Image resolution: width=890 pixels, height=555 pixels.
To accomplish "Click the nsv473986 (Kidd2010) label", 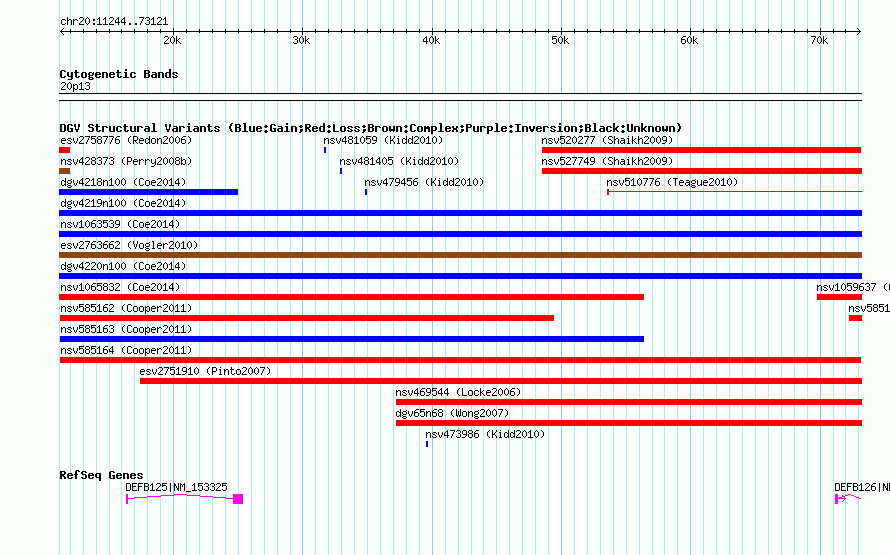I will (x=485, y=434).
